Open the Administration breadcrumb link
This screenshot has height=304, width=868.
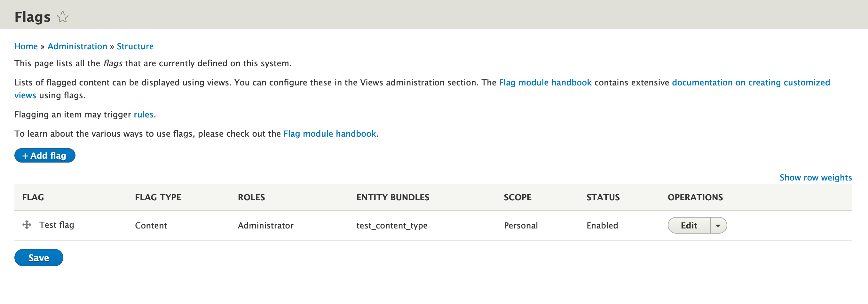pos(77,46)
